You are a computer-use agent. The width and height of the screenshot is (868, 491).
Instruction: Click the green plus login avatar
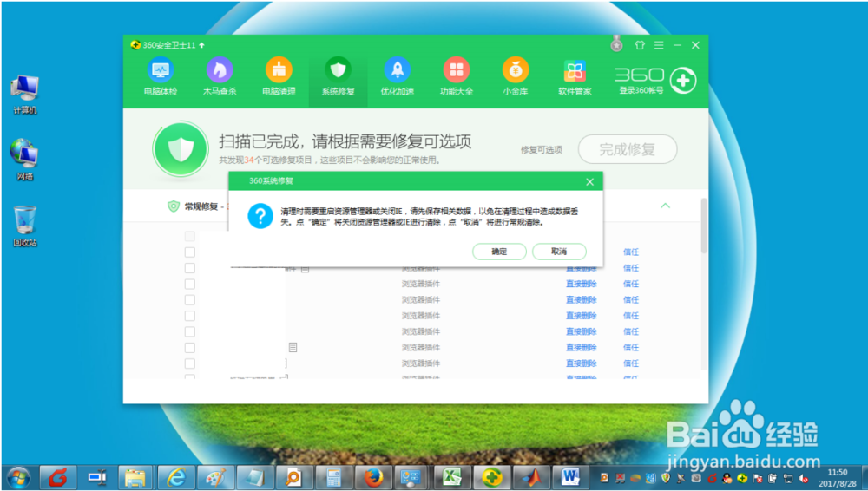(684, 81)
